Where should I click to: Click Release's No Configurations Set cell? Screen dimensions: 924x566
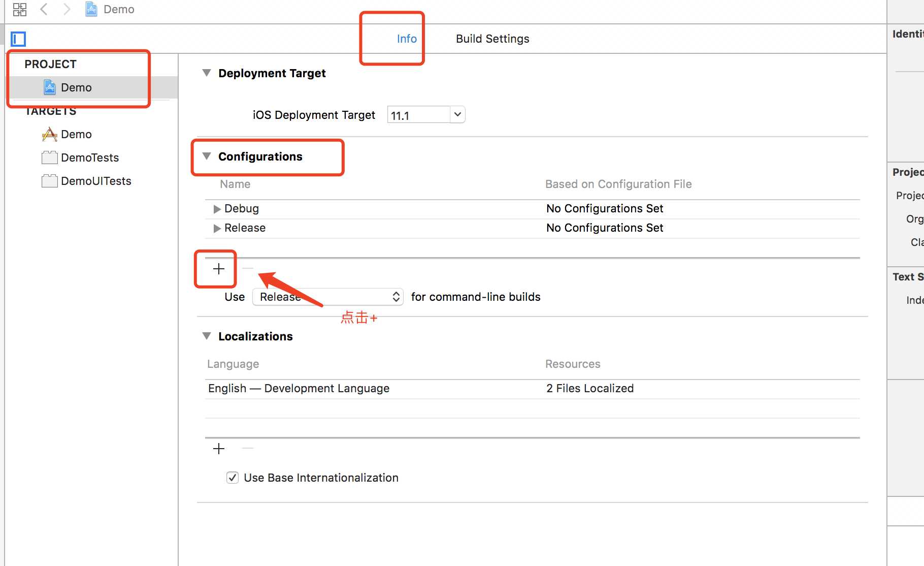(605, 228)
